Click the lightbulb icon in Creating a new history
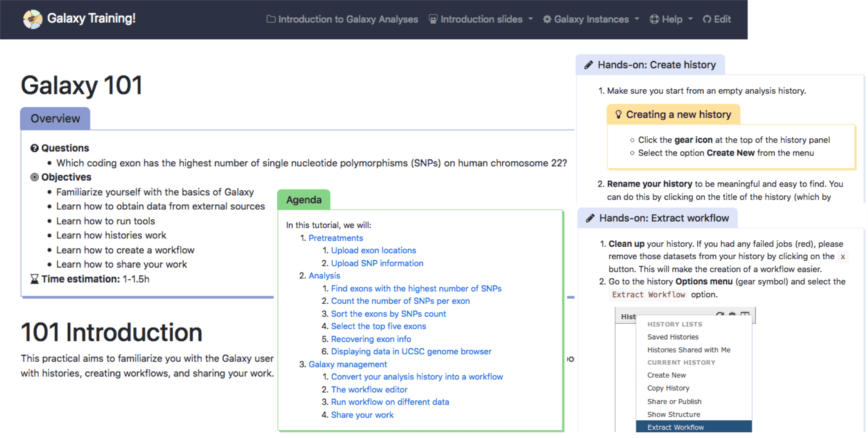This screenshot has height=438, width=868. 618,114
